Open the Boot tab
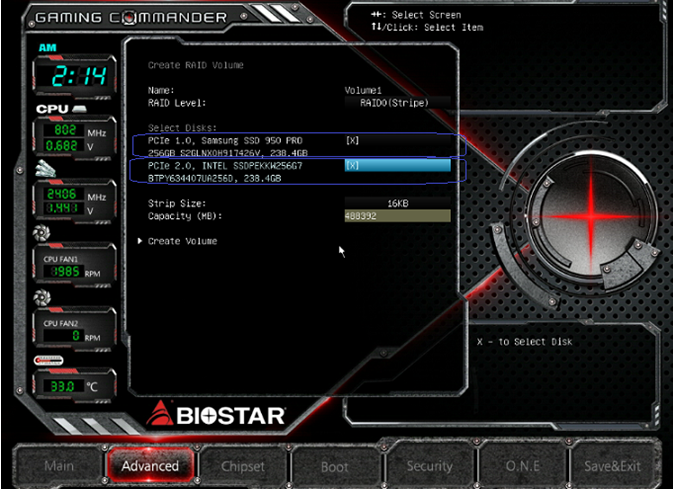Screen dimensions: 673x491 pyautogui.click(x=334, y=466)
